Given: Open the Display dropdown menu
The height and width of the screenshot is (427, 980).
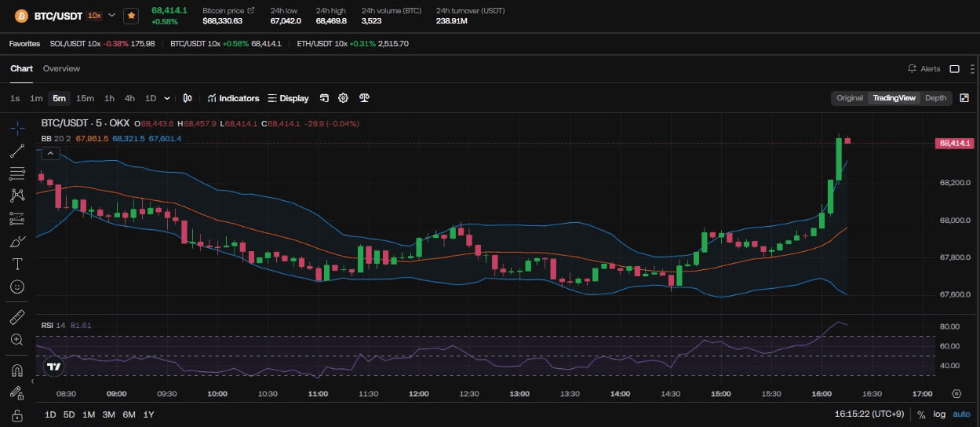Looking at the screenshot, I should [x=288, y=98].
